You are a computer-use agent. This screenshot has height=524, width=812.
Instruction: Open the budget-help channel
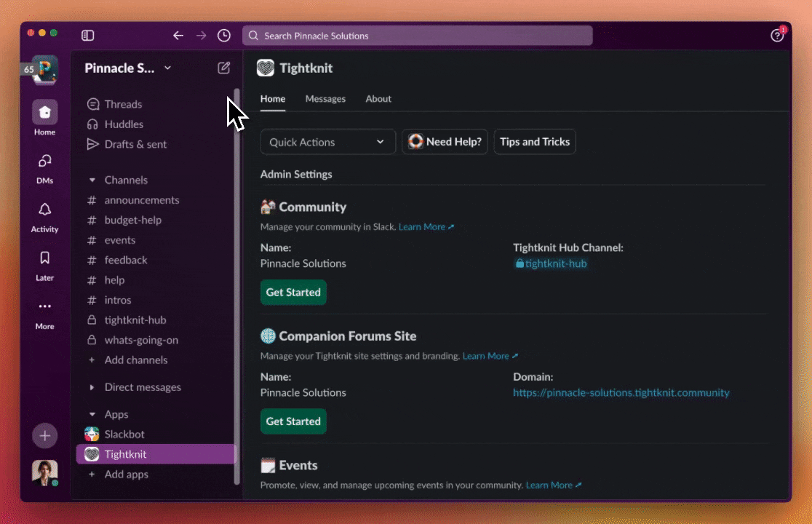132,220
